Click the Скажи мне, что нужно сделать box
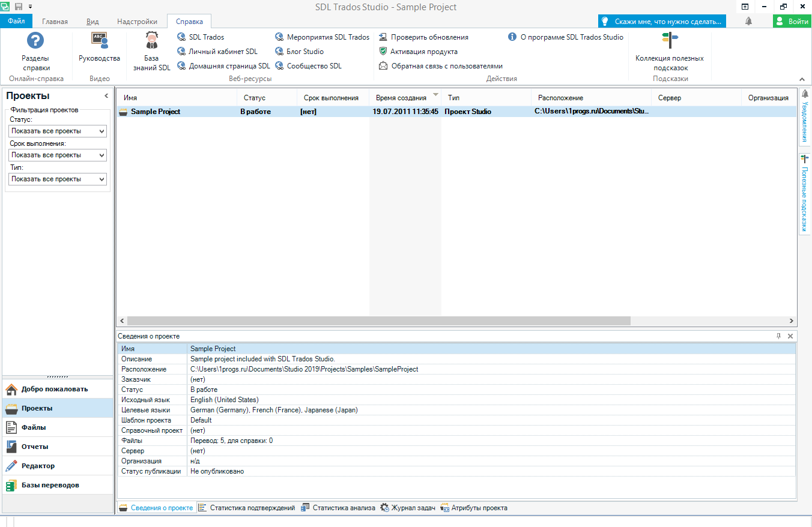 tap(662, 21)
